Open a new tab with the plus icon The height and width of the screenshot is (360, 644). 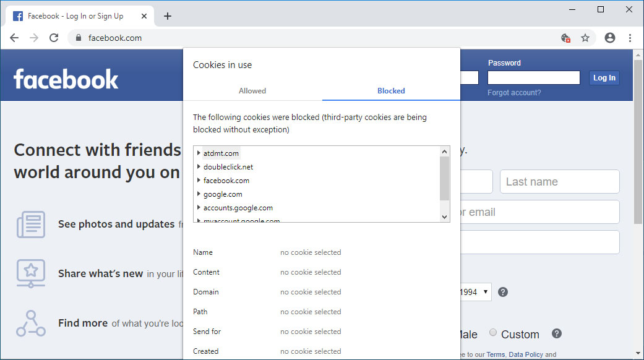click(167, 16)
